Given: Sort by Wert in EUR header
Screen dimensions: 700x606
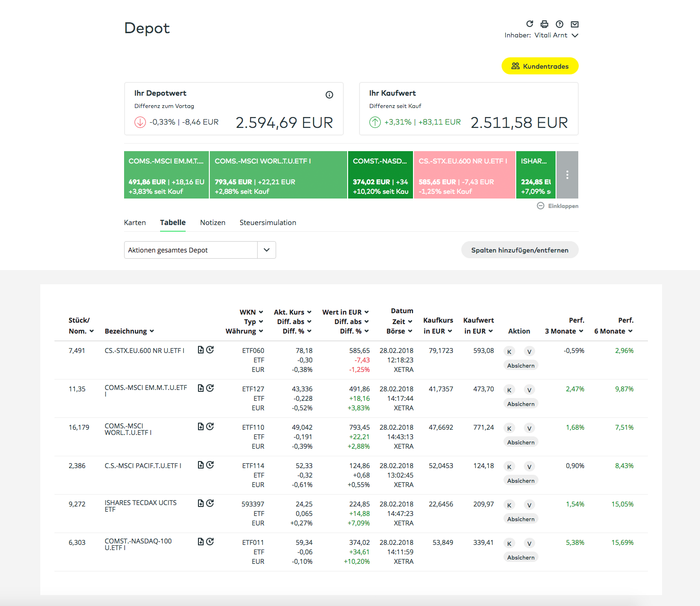Looking at the screenshot, I should coord(346,312).
